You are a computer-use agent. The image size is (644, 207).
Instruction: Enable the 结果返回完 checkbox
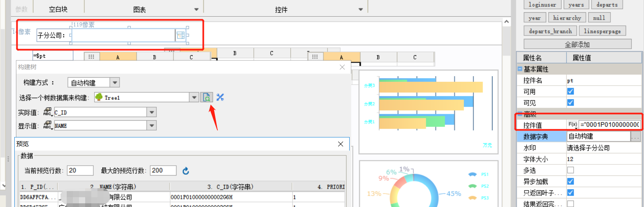pos(570,204)
